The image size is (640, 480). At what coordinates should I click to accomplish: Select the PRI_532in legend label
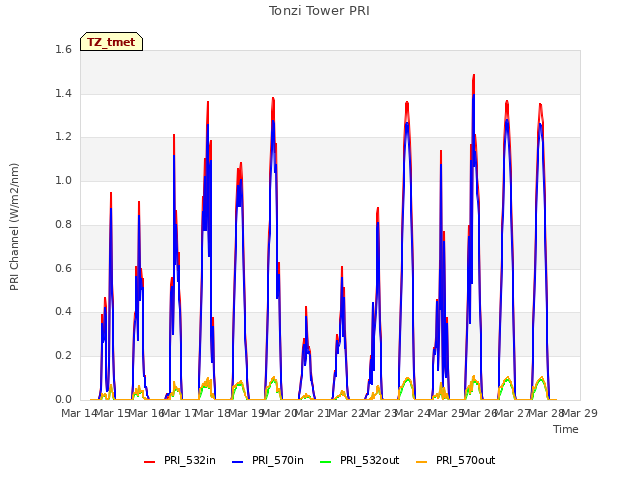[190, 461]
